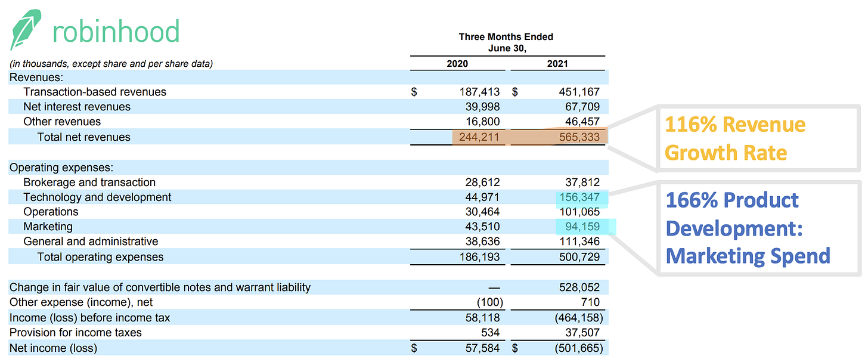Select the "Total operating expenses" row label
The image size is (868, 359).
click(100, 257)
